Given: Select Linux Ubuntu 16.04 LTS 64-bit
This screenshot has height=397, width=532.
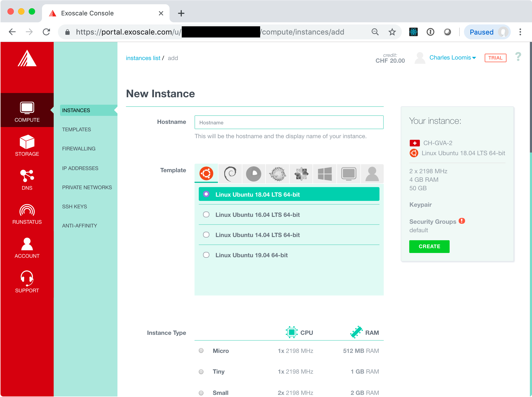Looking at the screenshot, I should coord(289,214).
